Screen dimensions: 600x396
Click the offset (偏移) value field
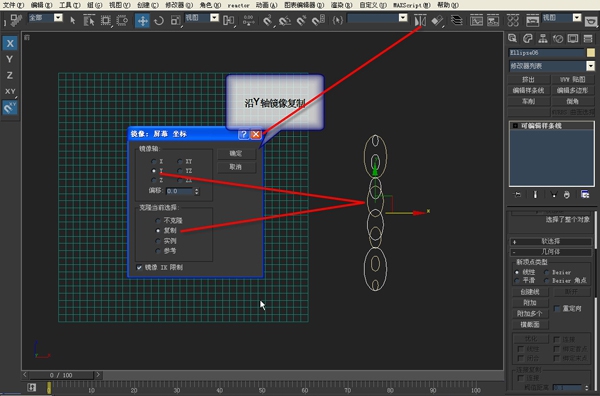180,191
